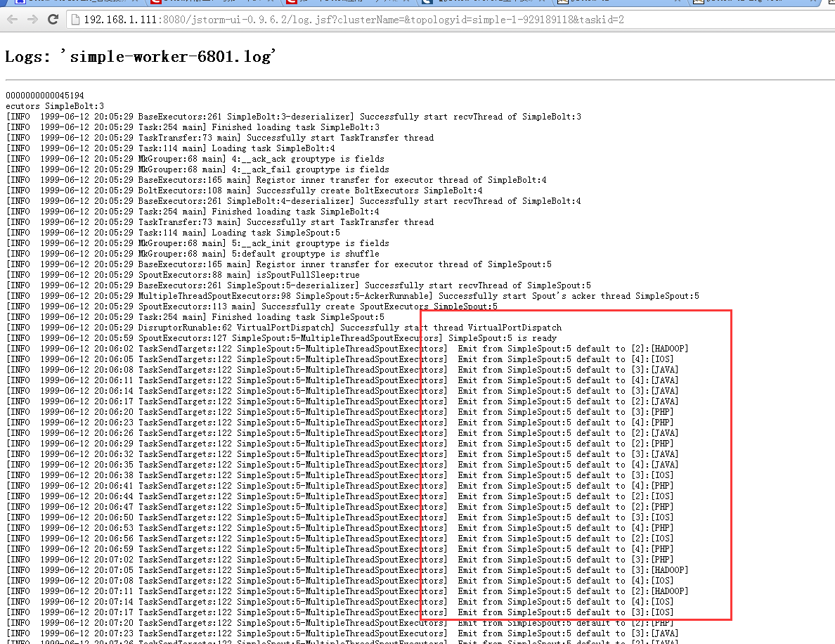Screen dimensions: 835x644
Task: Click the 20:06:05 emit [4]:[IOS] line
Action: point(339,359)
